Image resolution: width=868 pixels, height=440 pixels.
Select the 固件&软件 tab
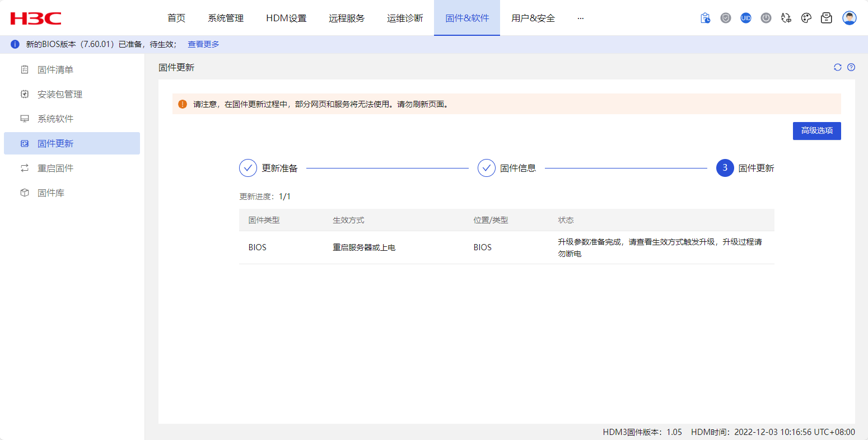tap(467, 18)
